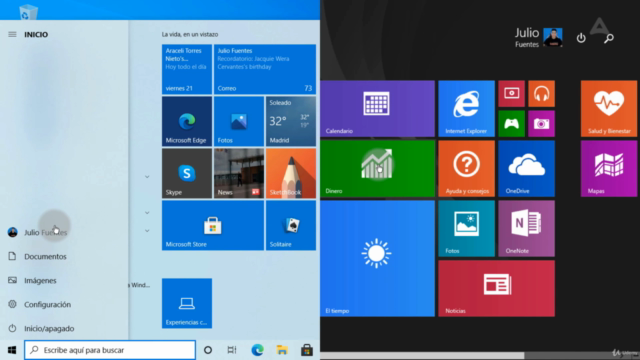Open the Salud y Bienestar tile
Viewport: 640px width, 360px height.
609,108
